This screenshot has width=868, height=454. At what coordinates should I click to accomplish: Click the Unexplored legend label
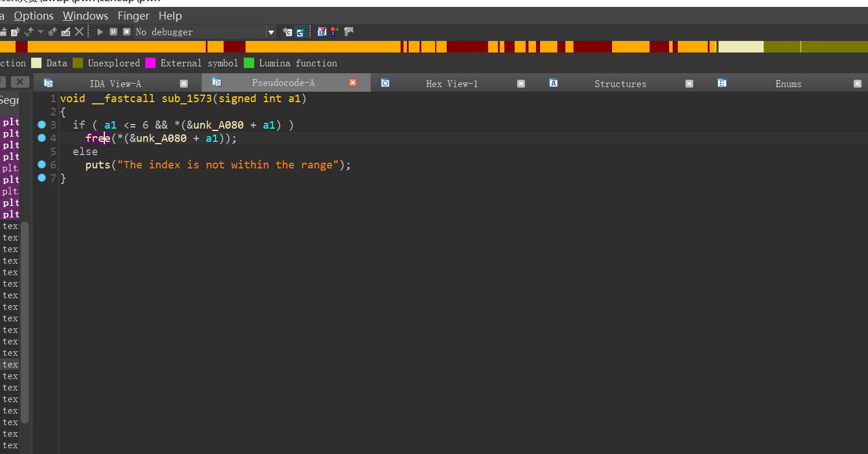pyautogui.click(x=114, y=63)
